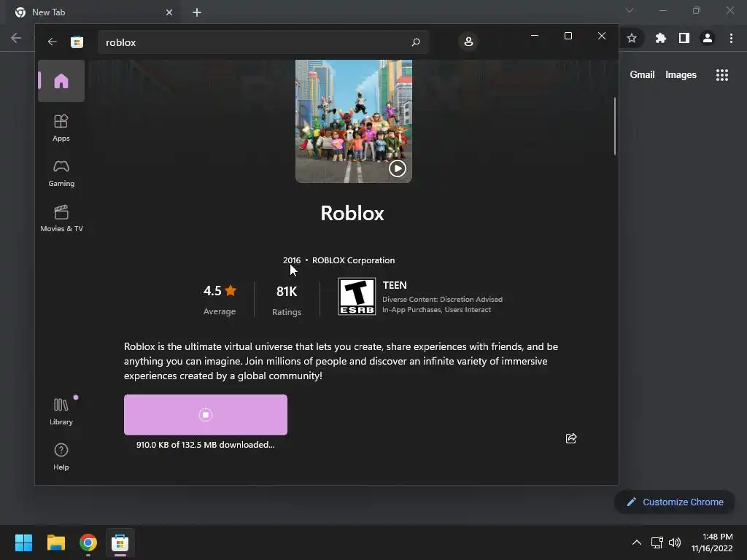Open Movies & TV section
Viewport: 747px width, 560px height.
click(61, 219)
